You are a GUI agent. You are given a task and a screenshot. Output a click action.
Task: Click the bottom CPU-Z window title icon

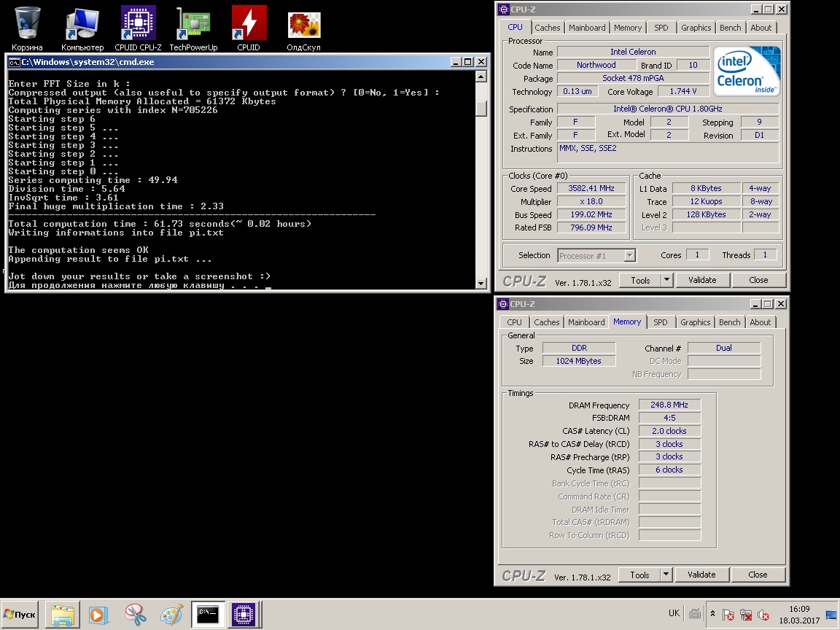(502, 304)
